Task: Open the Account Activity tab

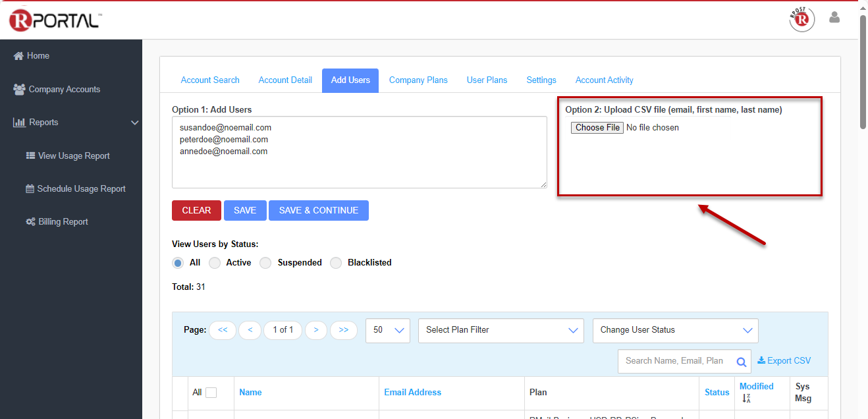Action: (x=604, y=80)
